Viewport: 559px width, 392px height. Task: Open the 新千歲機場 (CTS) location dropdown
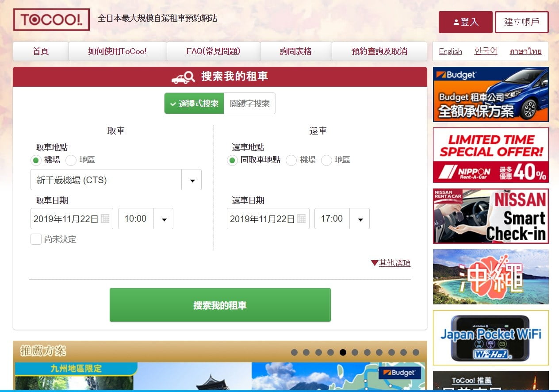click(x=191, y=180)
